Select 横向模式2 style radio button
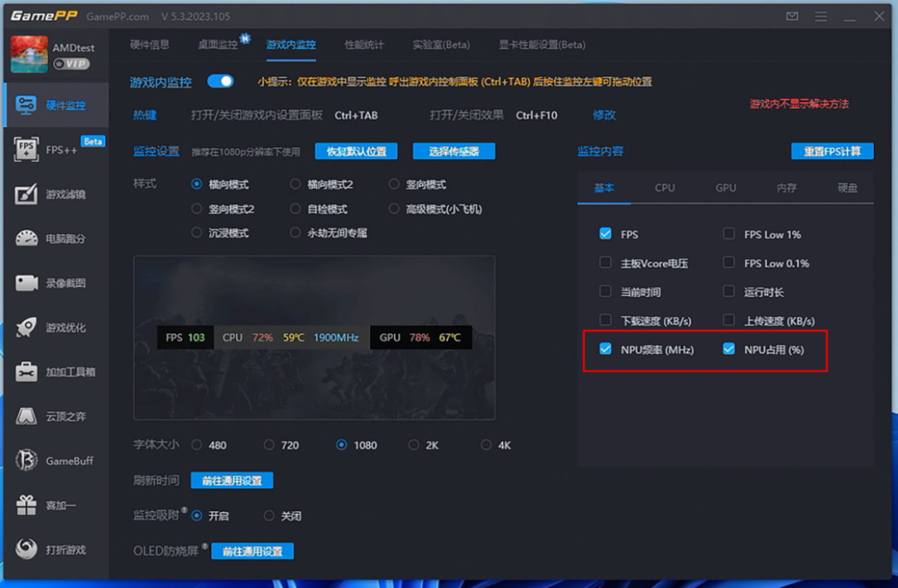Image resolution: width=898 pixels, height=588 pixels. (295, 184)
